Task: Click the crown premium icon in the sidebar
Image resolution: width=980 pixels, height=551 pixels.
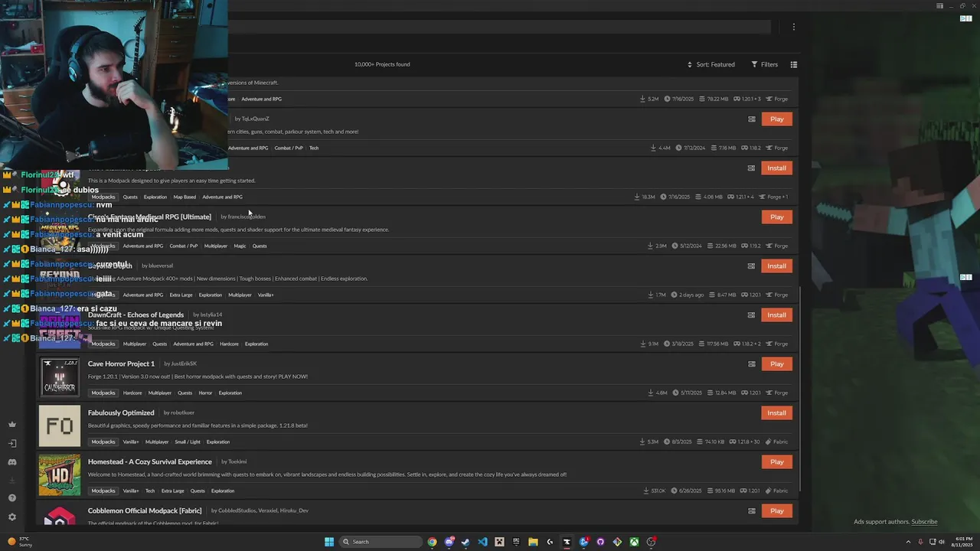Action: click(x=11, y=424)
